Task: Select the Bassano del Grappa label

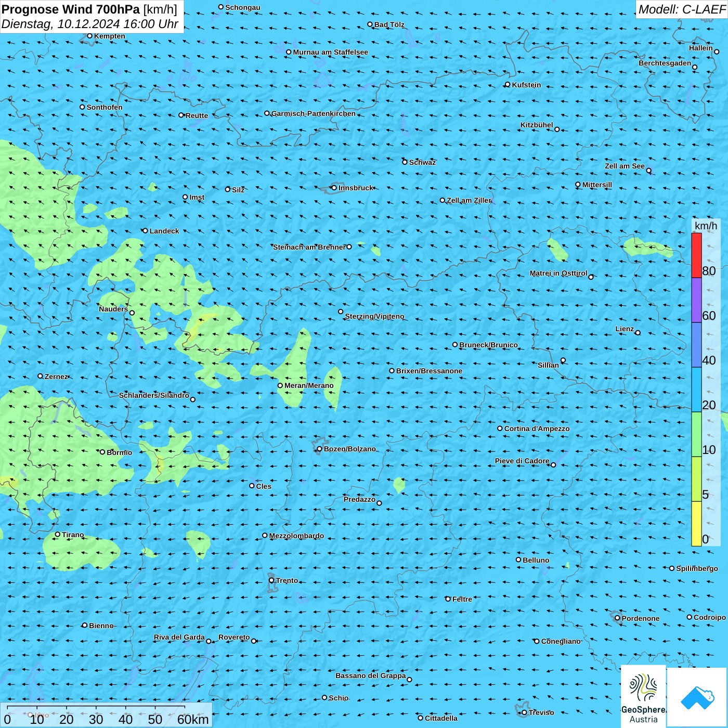Action: pyautogui.click(x=371, y=675)
